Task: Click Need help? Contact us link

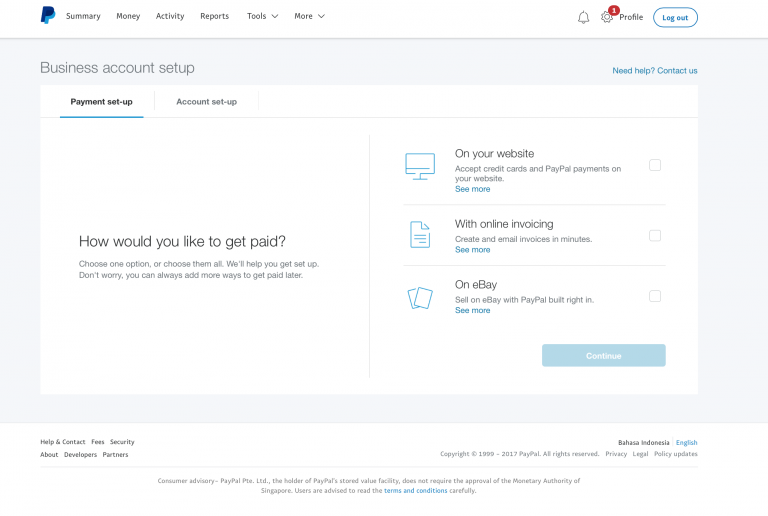Action: [x=654, y=70]
